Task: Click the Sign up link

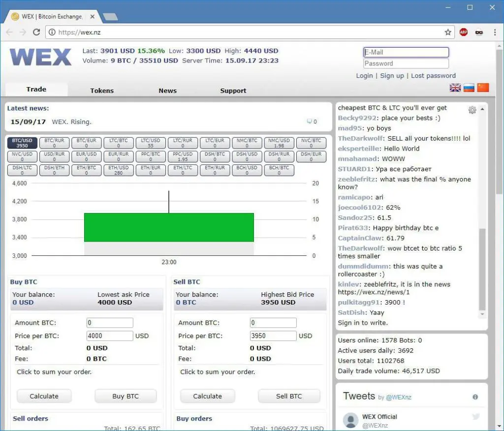Action: [x=392, y=76]
